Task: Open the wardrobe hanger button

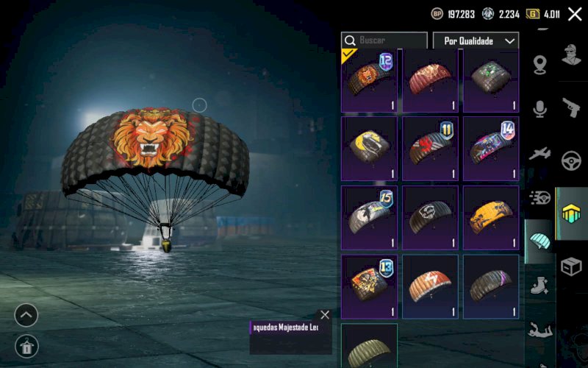Action: click(26, 346)
